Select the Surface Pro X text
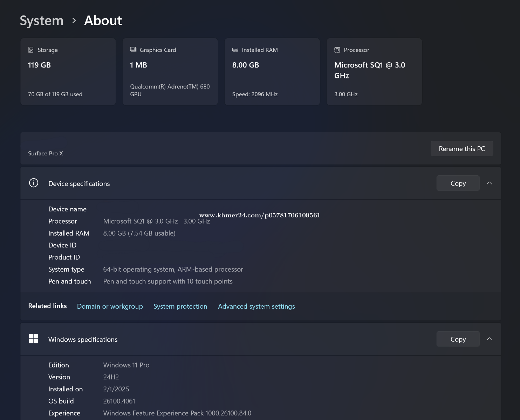 [x=46, y=153]
